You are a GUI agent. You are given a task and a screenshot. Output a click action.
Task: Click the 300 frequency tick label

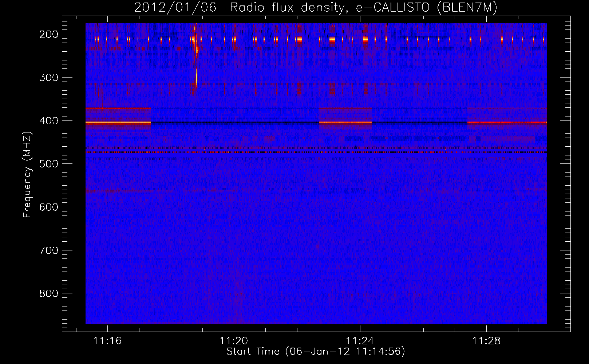(49, 78)
